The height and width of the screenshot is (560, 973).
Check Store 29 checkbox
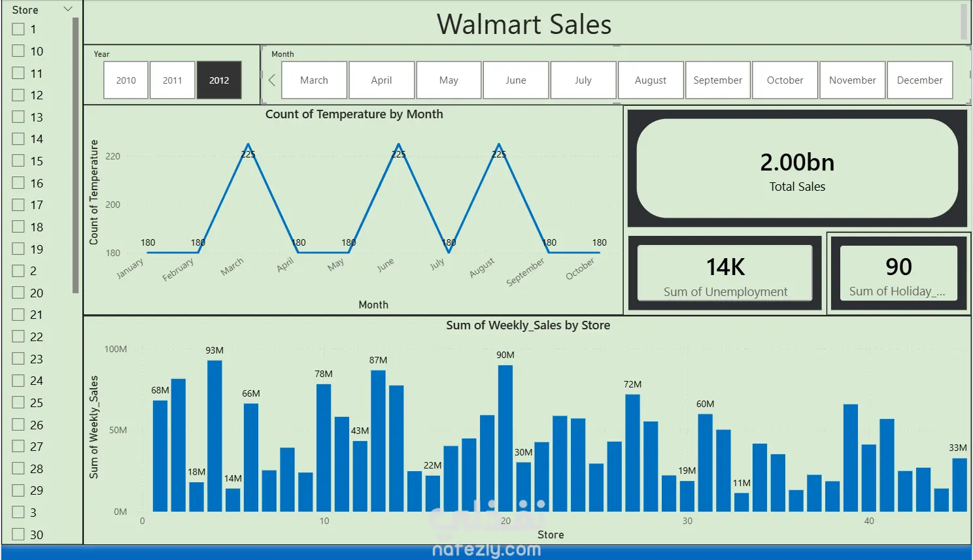point(18,490)
